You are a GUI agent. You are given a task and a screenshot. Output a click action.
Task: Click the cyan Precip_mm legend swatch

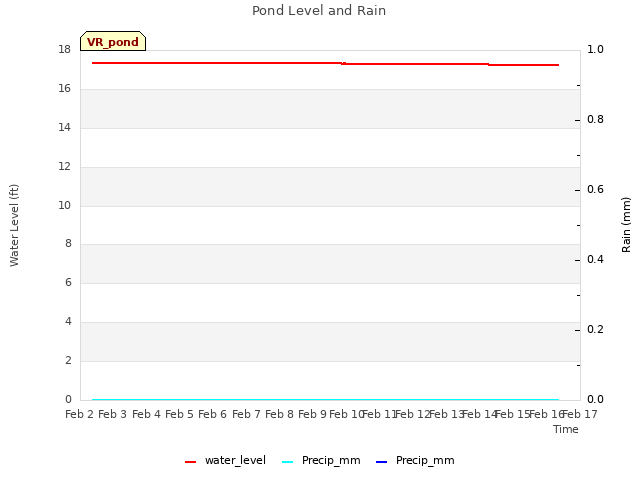tap(287, 462)
